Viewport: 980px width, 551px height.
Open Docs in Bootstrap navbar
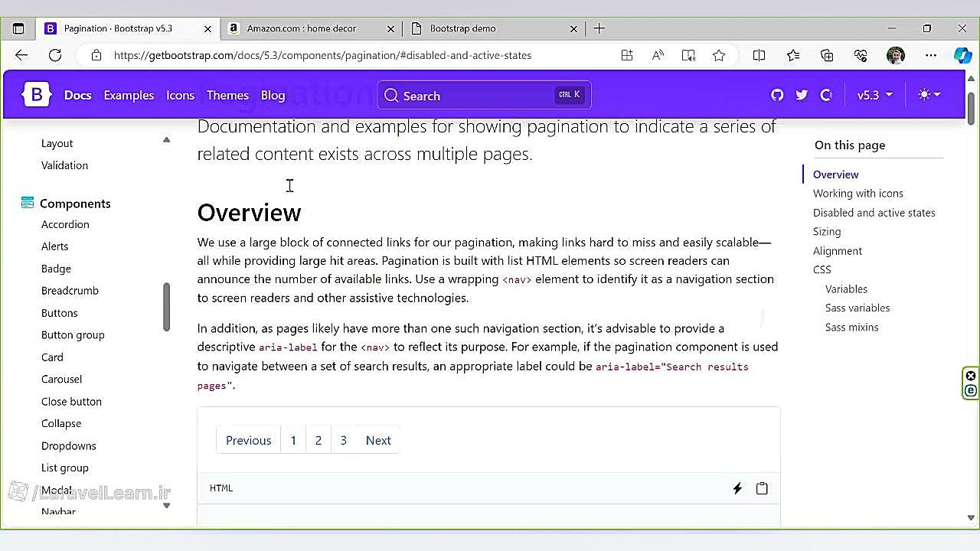tap(77, 95)
